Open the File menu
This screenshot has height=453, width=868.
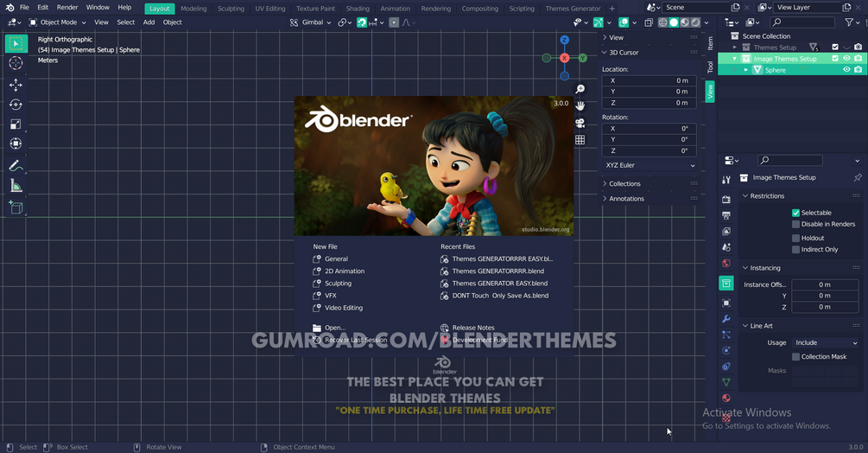point(24,7)
